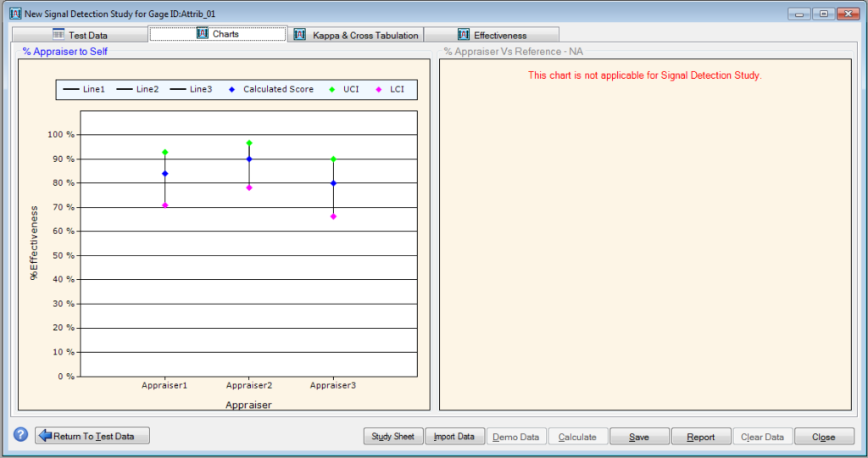
Task: Click the blue help question mark icon
Action: pos(21,435)
